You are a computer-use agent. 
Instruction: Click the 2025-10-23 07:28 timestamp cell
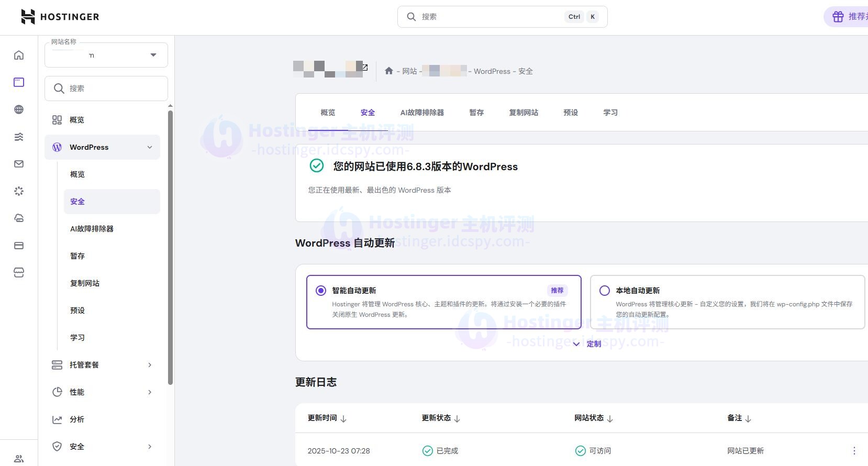(339, 451)
